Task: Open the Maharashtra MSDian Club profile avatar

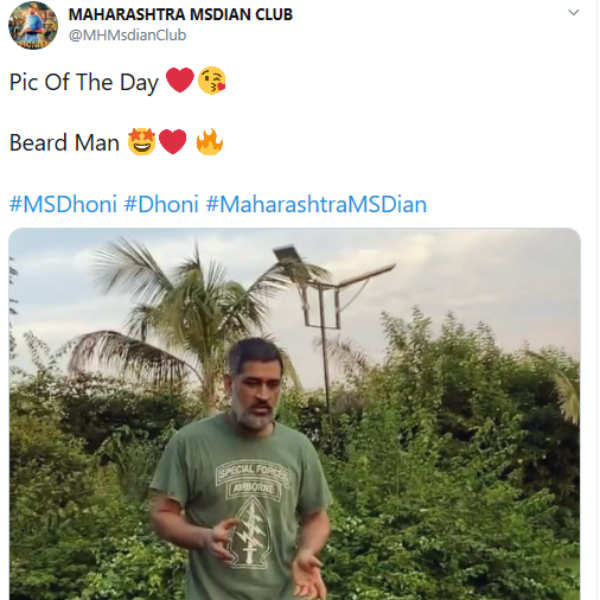Action: (33, 25)
